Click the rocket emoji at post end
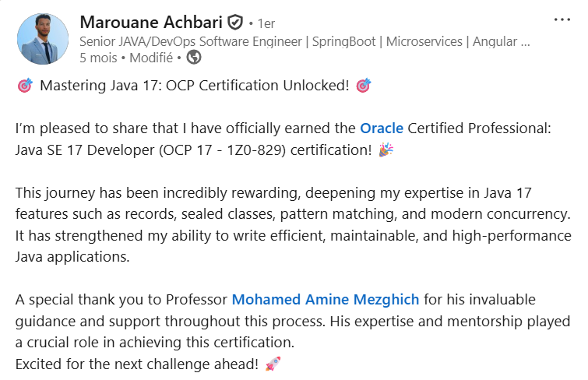Screen dimensions: 588x380 click(273, 364)
